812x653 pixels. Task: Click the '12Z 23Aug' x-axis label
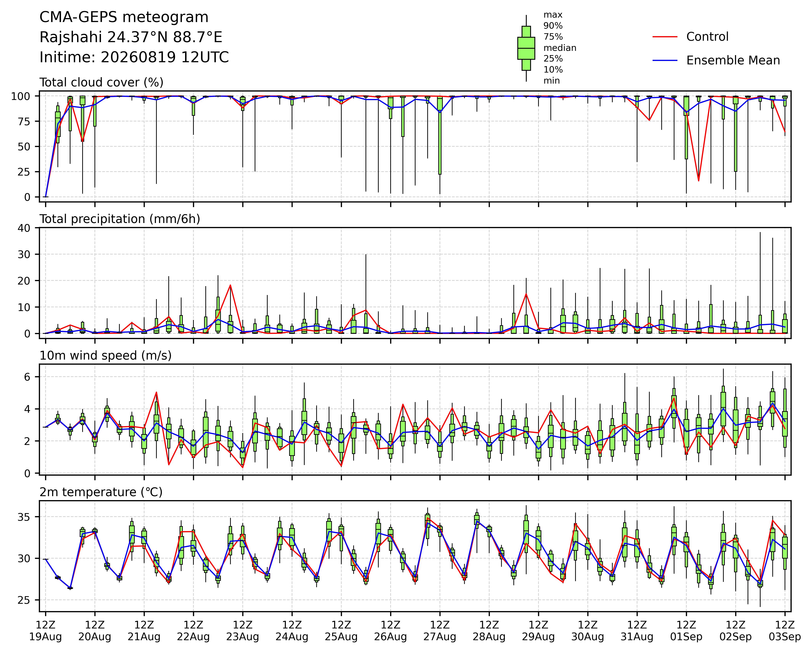(243, 631)
